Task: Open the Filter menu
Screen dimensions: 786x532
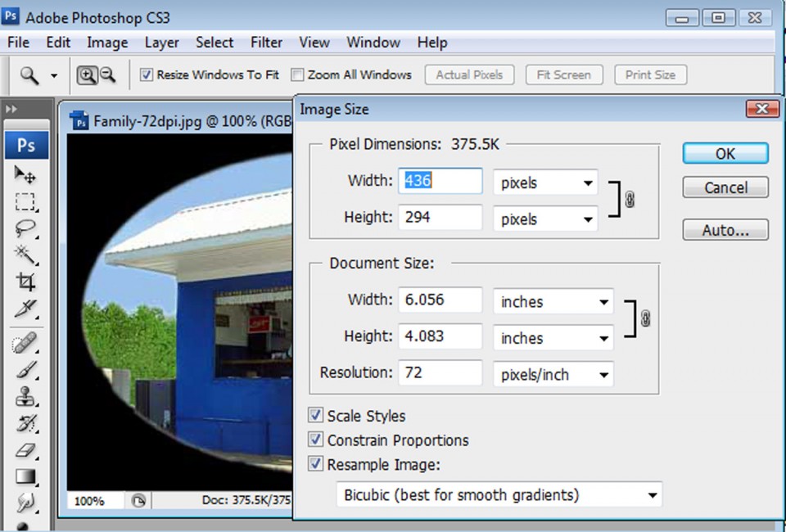Action: (266, 42)
